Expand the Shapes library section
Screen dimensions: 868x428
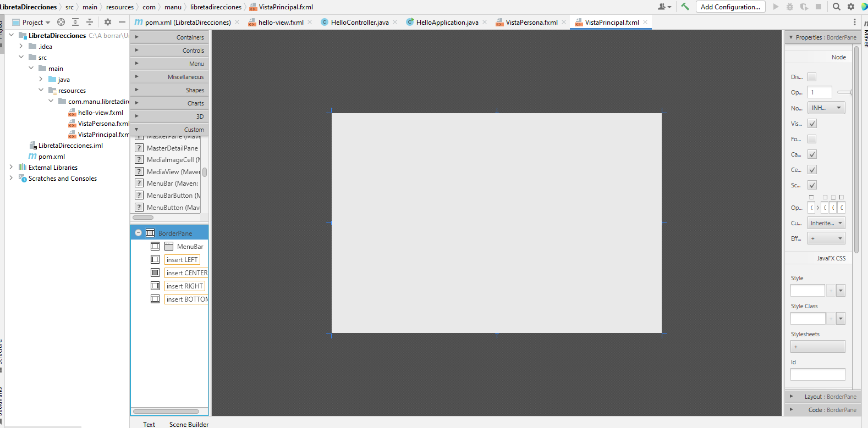(169, 90)
